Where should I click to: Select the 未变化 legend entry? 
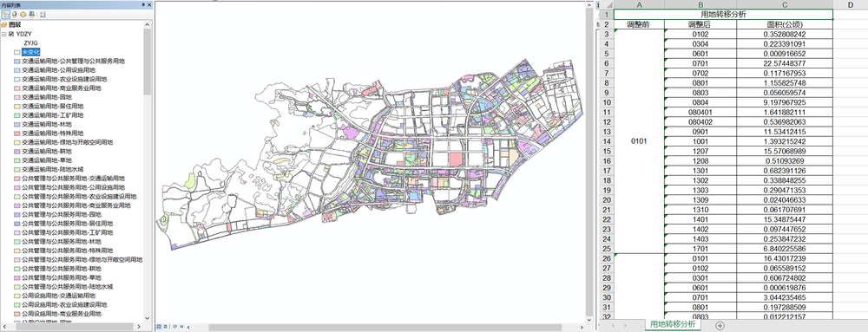coord(31,52)
